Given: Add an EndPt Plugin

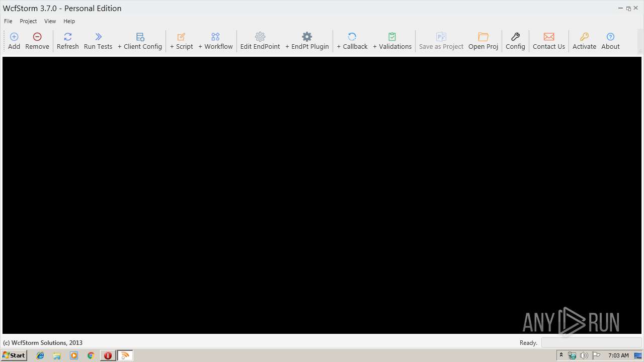Looking at the screenshot, I should click(x=307, y=41).
